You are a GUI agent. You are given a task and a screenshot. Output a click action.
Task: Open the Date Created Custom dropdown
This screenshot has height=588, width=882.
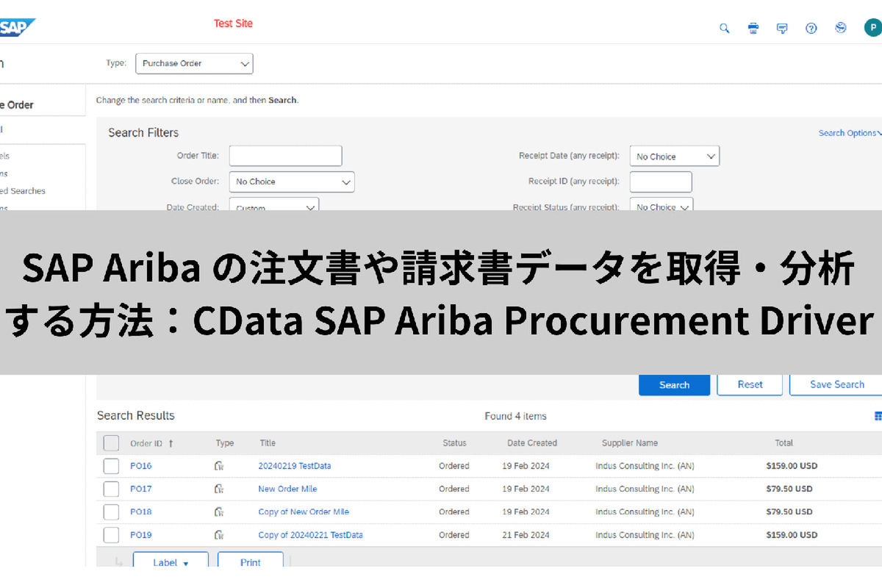(x=274, y=204)
